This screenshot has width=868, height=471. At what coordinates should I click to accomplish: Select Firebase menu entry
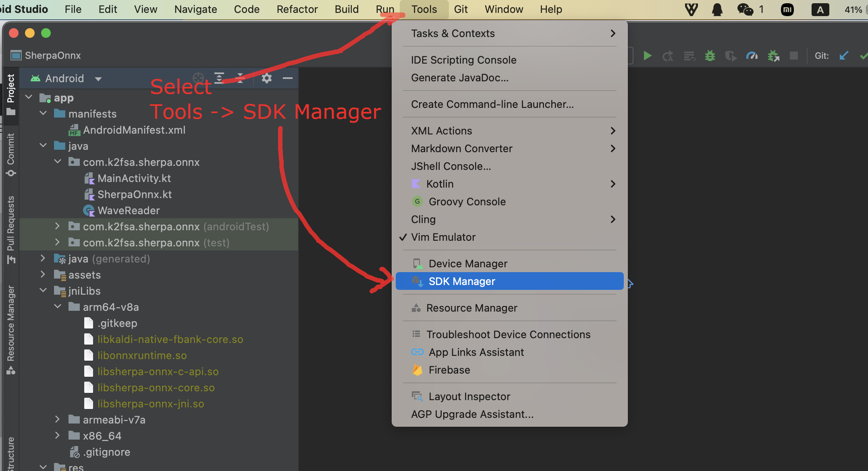(509, 370)
